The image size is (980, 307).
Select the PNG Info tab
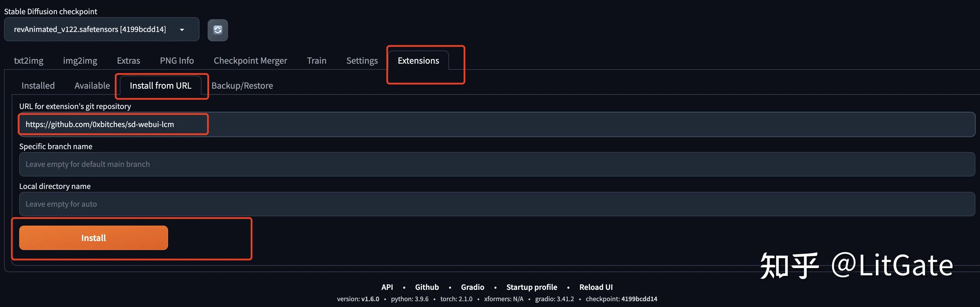tap(177, 61)
